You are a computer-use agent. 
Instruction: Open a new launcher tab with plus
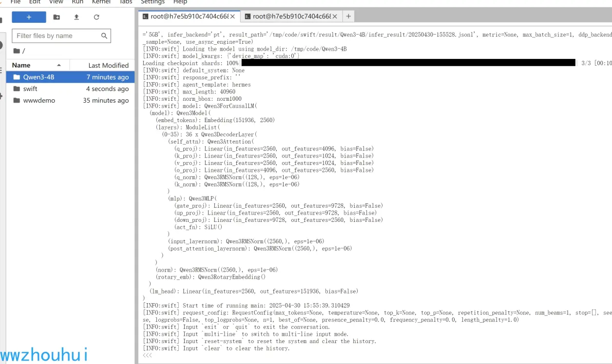[348, 16]
